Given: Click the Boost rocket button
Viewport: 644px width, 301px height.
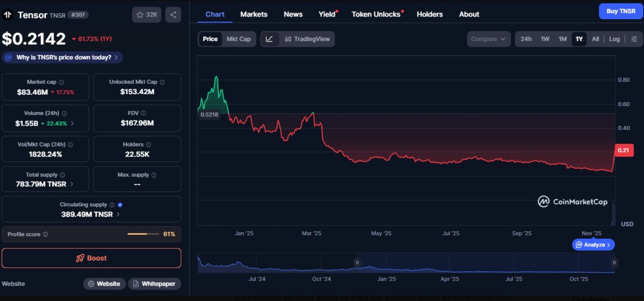Looking at the screenshot, I should point(91,258).
